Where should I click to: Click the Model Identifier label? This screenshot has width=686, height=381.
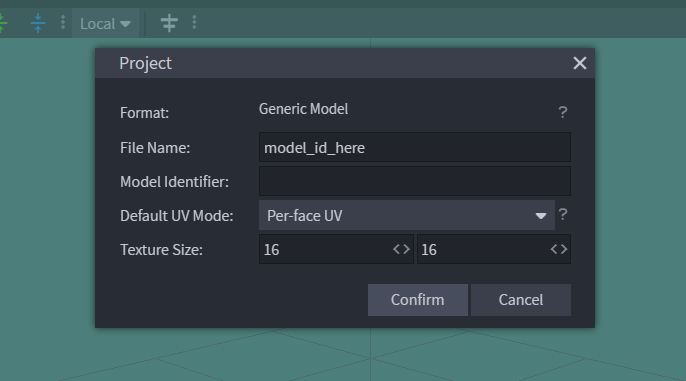(x=174, y=182)
